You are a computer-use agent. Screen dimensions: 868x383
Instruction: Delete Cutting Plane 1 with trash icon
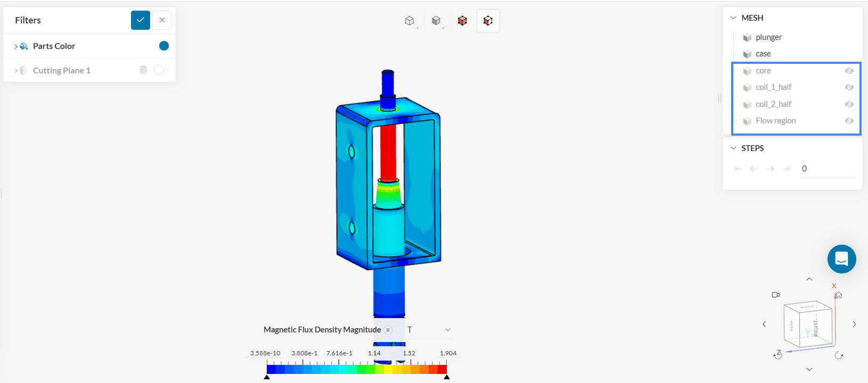143,70
